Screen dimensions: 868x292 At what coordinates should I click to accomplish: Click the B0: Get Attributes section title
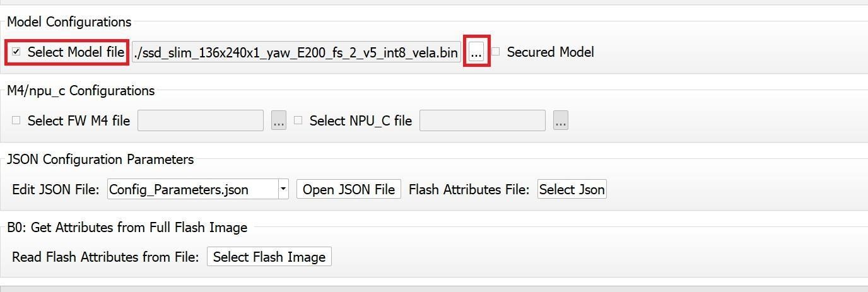click(127, 227)
